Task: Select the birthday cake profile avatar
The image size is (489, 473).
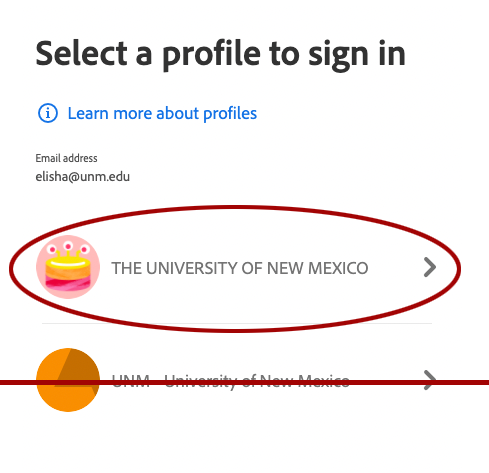Action: click(x=68, y=267)
